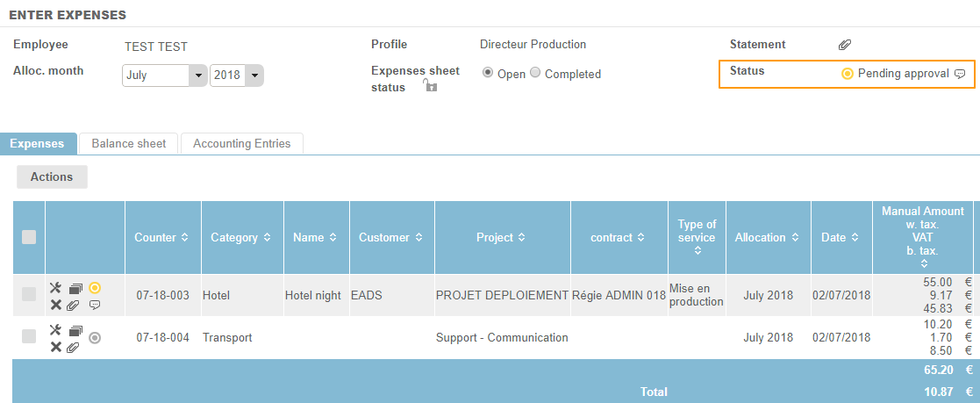Click the edit tools icon for Hotel expense

[x=55, y=287]
